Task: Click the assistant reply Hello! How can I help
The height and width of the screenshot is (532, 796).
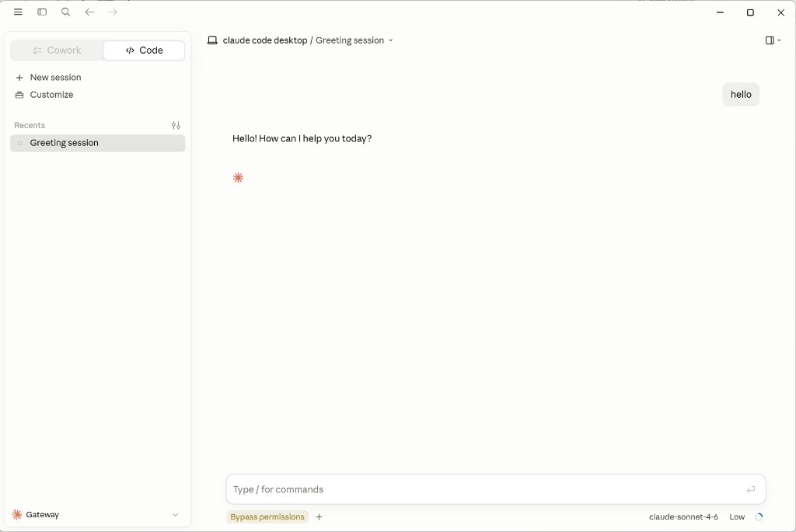Action: tap(302, 138)
